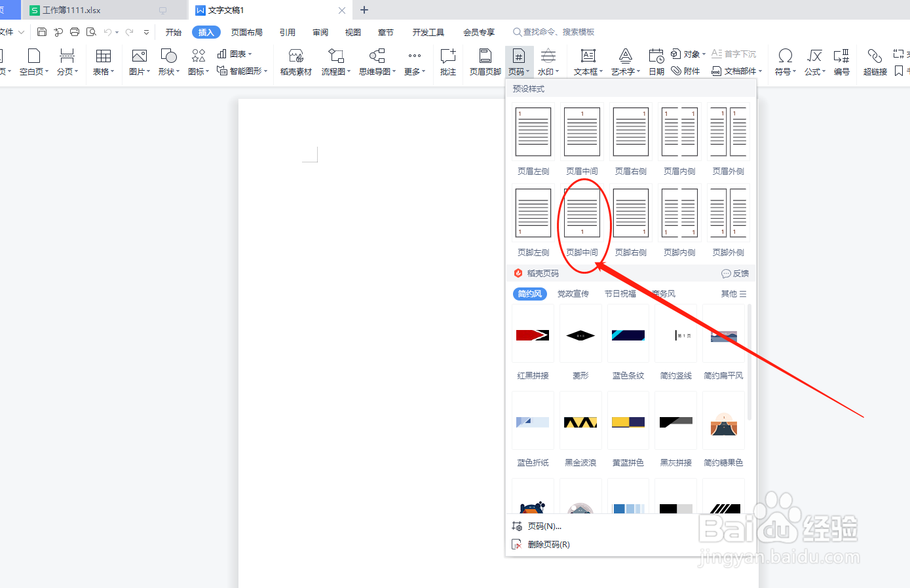Image resolution: width=910 pixels, height=588 pixels.
Task: Switch to the 视图 (View) tab
Action: [353, 32]
